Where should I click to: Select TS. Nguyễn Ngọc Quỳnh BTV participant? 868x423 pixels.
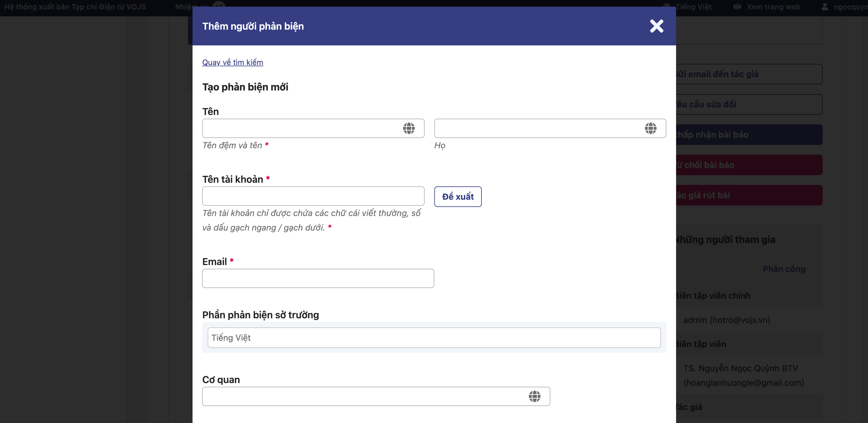click(x=743, y=375)
